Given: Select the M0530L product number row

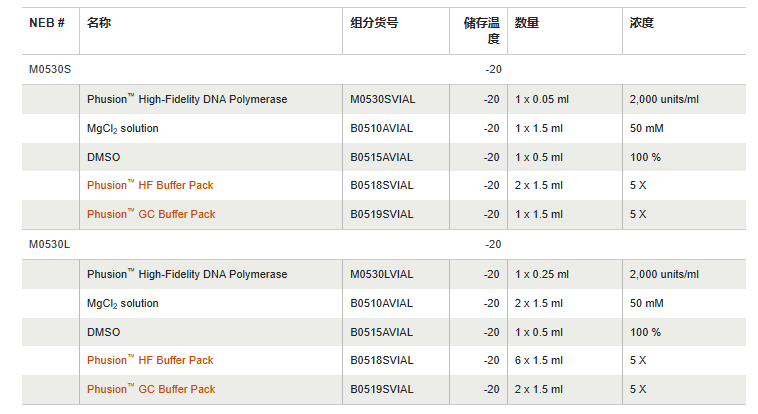Looking at the screenshot, I should click(50, 244).
